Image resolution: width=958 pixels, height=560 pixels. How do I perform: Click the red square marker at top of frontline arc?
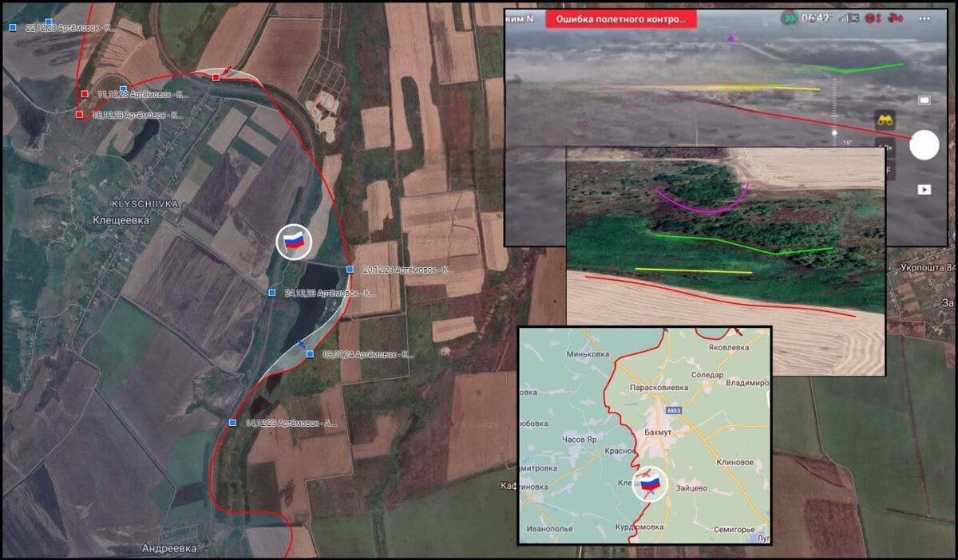pos(216,77)
